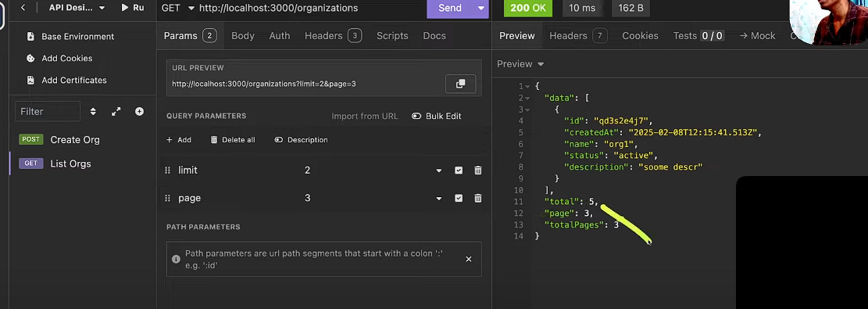Collapse the data array on line 2
This screenshot has width=868, height=309.
pos(528,99)
